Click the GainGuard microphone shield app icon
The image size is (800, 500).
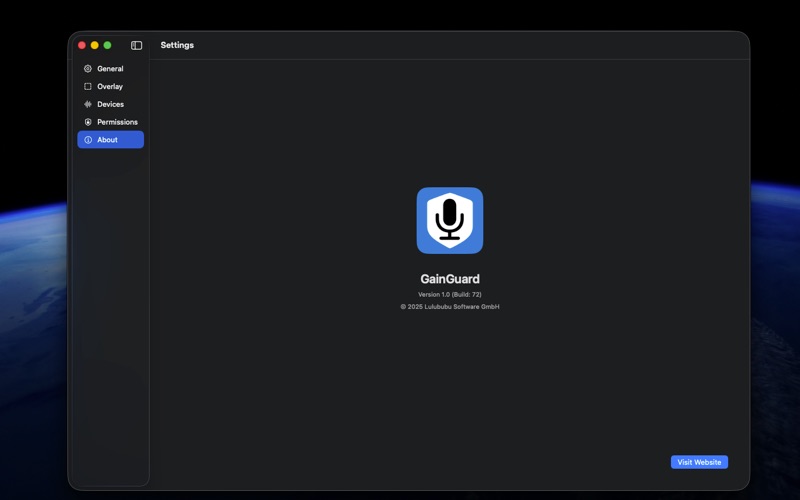tap(449, 220)
